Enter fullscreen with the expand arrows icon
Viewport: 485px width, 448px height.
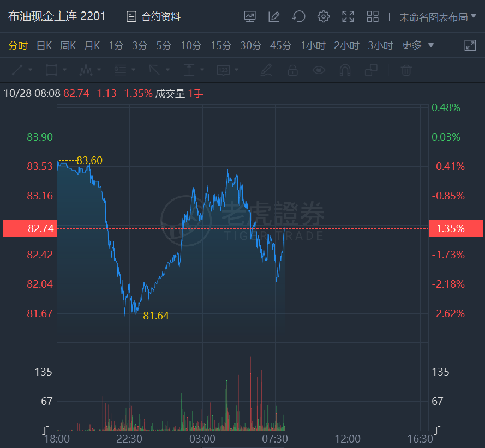pos(348,17)
